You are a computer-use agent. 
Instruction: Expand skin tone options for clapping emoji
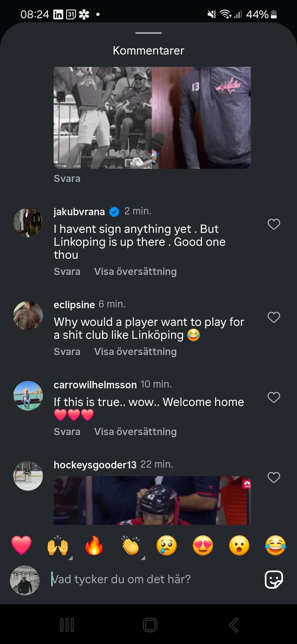(143, 558)
